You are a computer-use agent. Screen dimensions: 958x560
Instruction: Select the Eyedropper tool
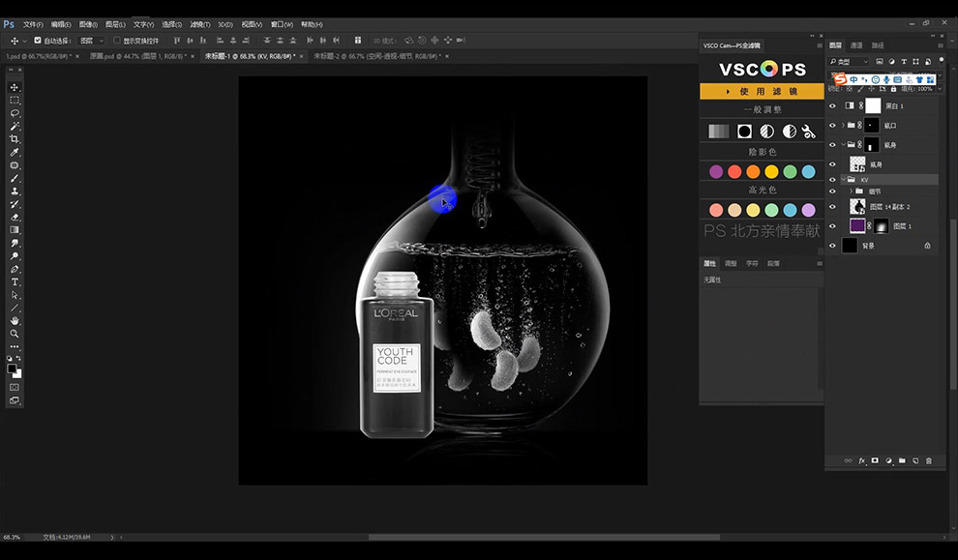coord(15,152)
